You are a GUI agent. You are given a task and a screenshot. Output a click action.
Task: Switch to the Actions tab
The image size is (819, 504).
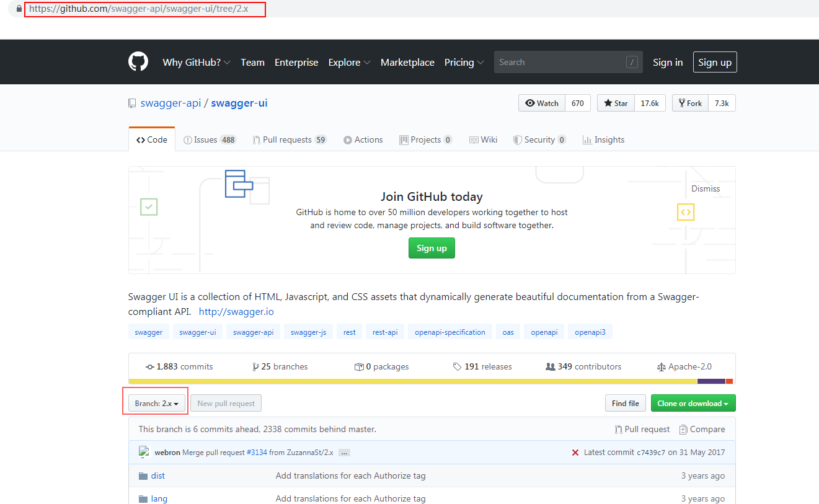(x=363, y=139)
